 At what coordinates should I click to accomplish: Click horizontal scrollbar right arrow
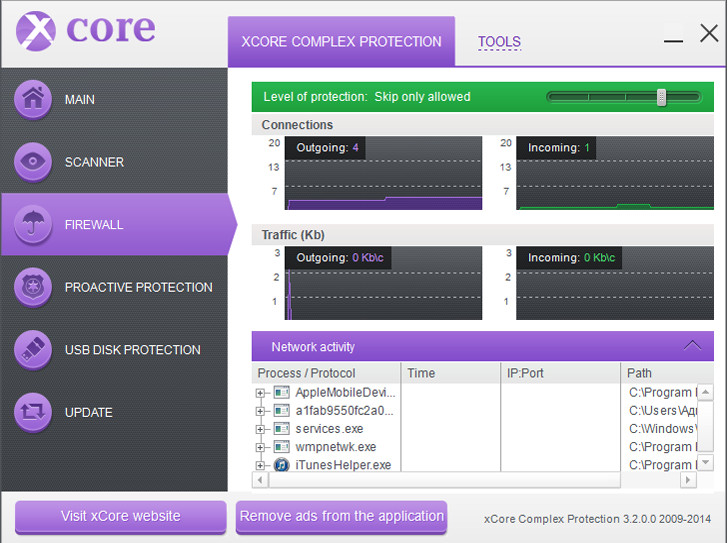pos(688,479)
